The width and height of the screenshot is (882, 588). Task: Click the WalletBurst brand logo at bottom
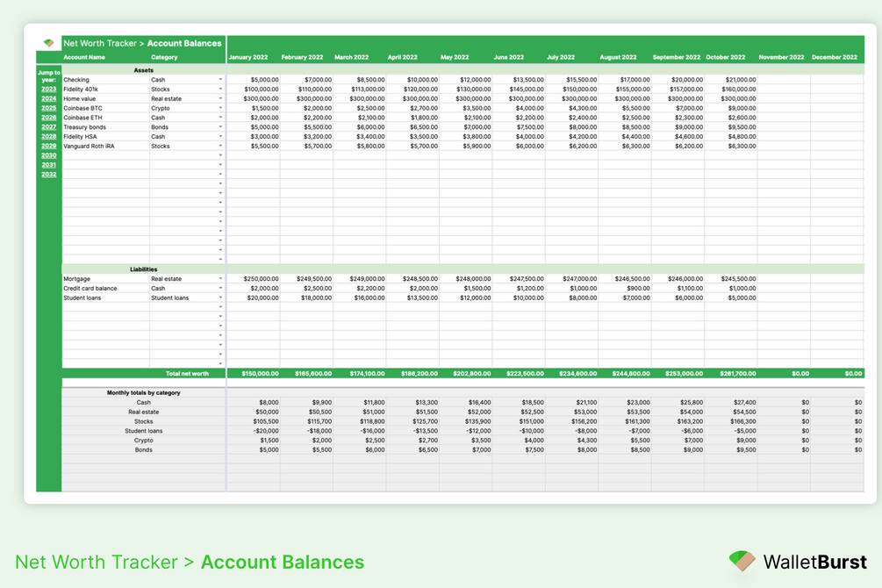798,562
